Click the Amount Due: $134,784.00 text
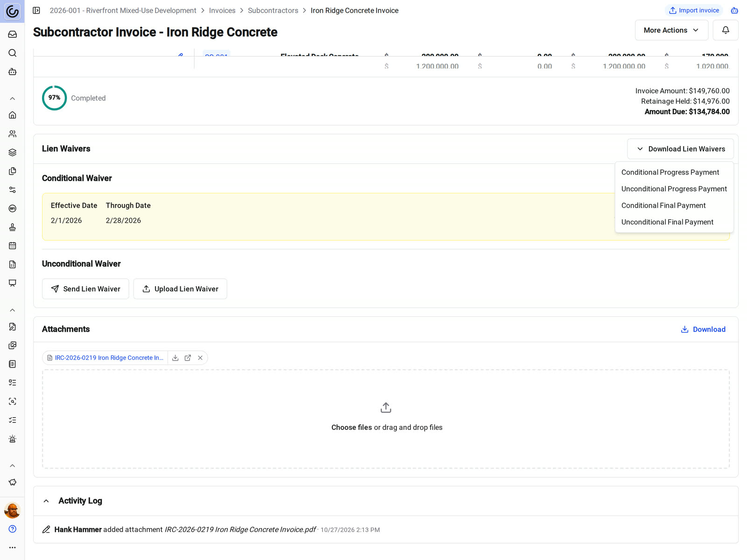Screen dimensions: 747x560 pos(687,112)
